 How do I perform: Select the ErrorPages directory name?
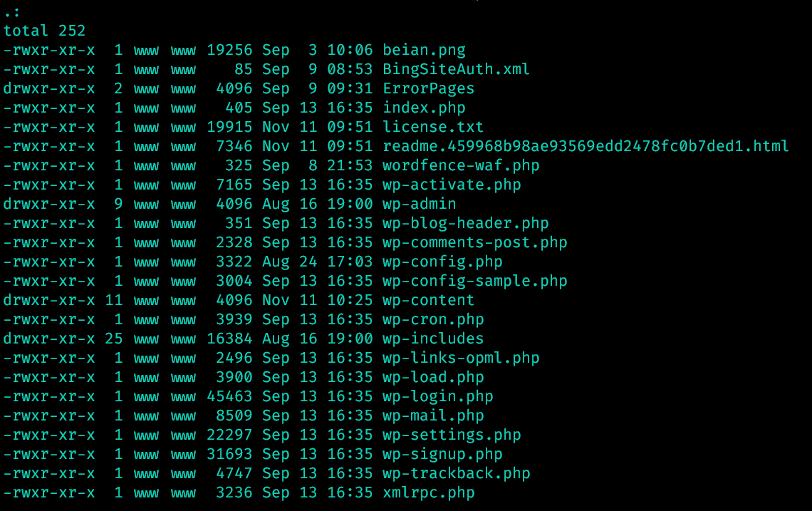[428, 88]
